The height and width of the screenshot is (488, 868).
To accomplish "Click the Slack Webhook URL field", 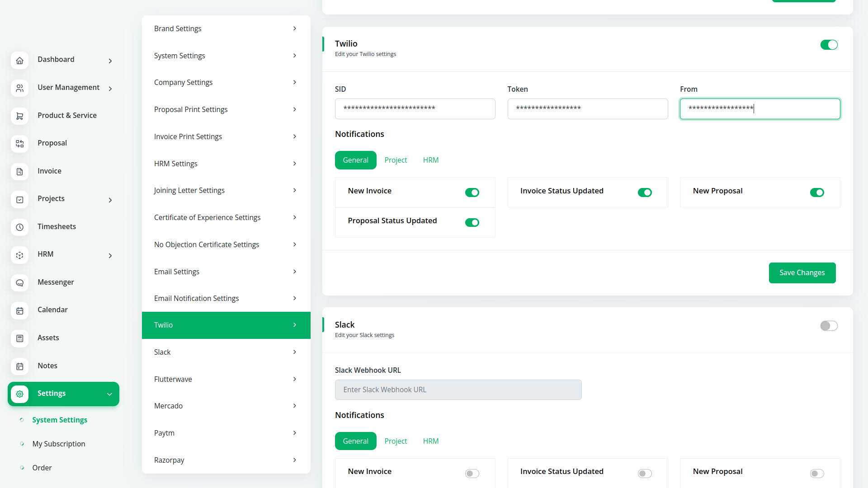I will click(x=458, y=389).
